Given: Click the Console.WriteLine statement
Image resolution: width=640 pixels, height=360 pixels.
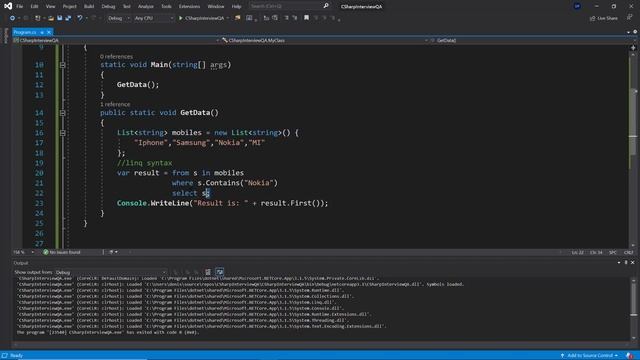Looking at the screenshot, I should click(x=222, y=203).
